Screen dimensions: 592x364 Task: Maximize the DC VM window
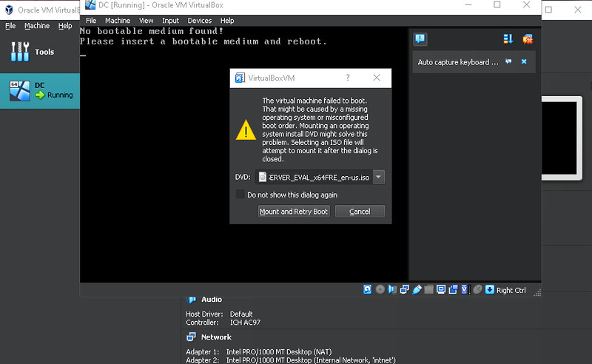[x=497, y=5]
